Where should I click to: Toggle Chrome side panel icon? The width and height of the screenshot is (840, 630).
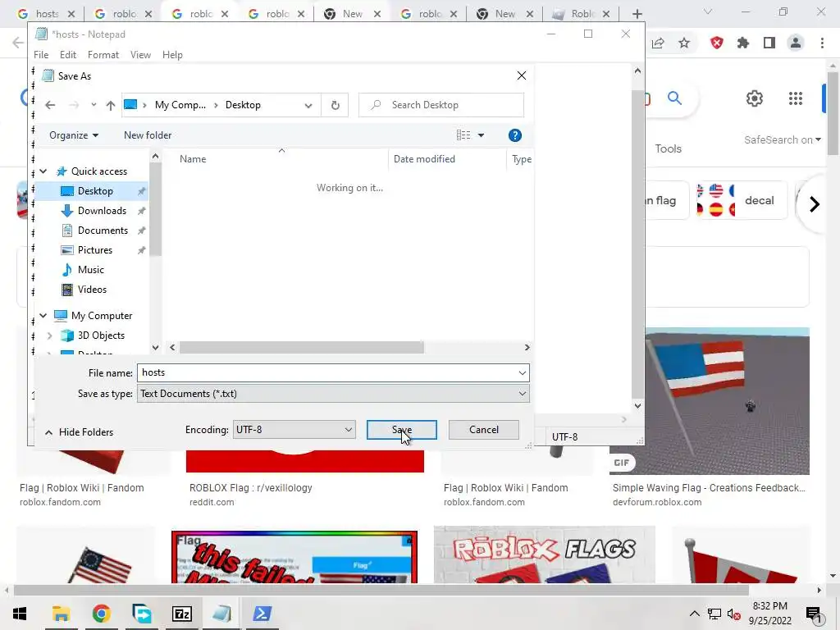click(x=769, y=43)
